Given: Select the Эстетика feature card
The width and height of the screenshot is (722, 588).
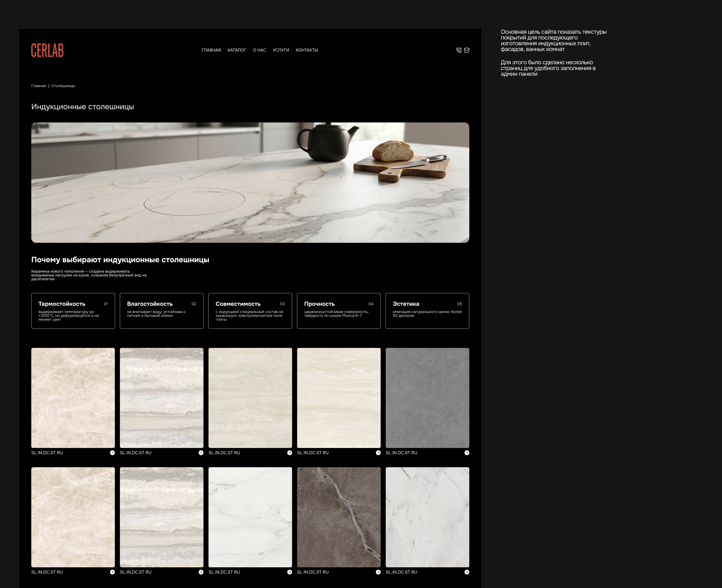Looking at the screenshot, I should coord(428,311).
